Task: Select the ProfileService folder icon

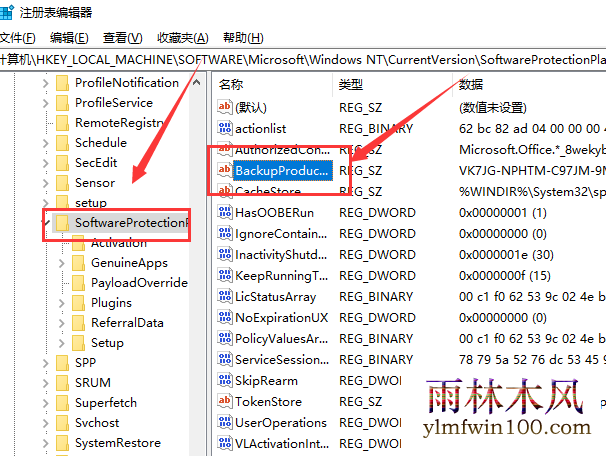Action: 63,103
